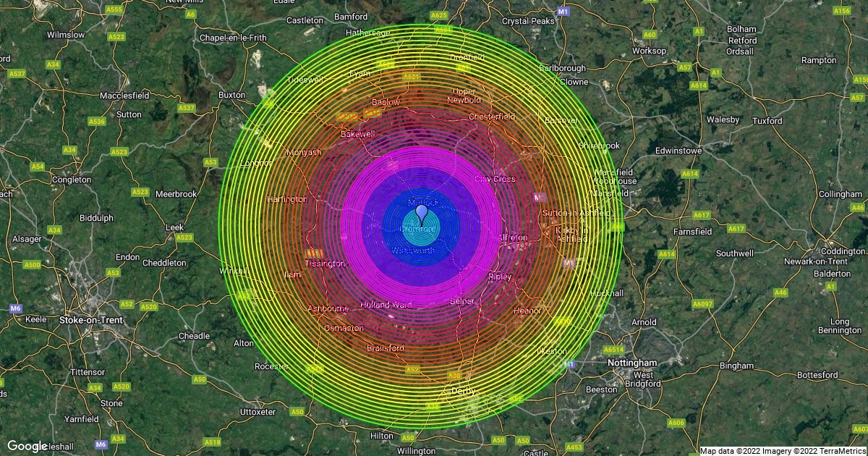Click the A518 road shield
Image resolution: width=868 pixels, height=456 pixels.
click(212, 442)
